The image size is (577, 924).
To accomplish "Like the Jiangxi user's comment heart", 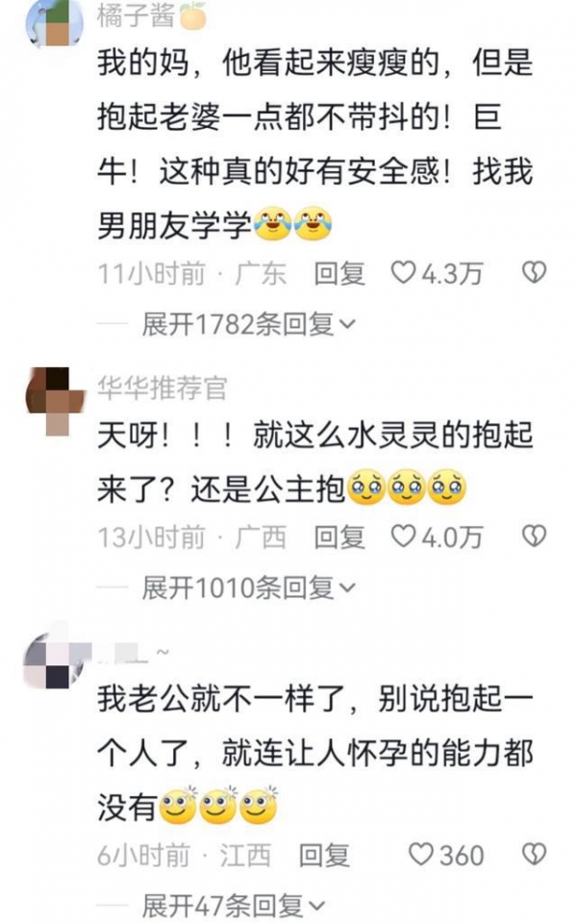I will click(421, 854).
